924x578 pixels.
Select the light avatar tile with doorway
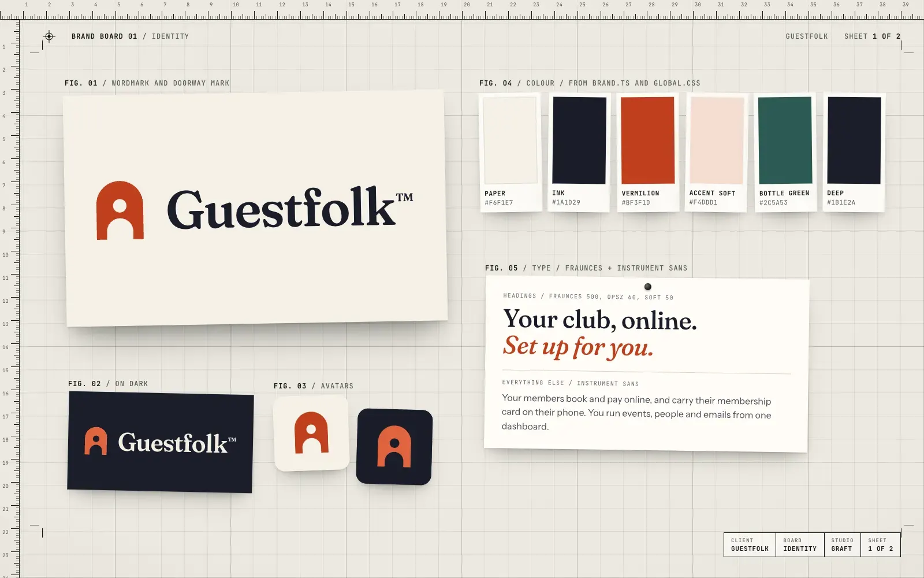(x=311, y=433)
